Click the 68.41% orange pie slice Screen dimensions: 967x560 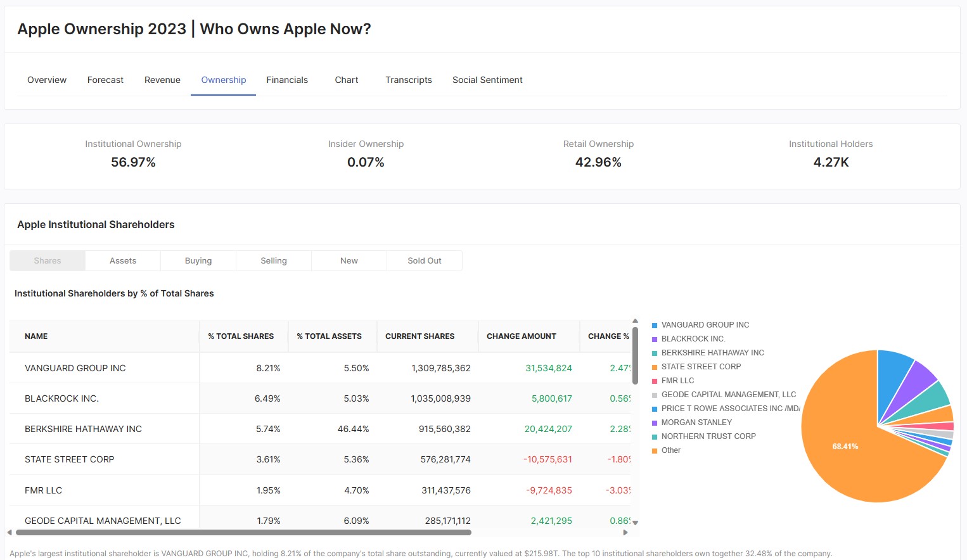point(845,447)
